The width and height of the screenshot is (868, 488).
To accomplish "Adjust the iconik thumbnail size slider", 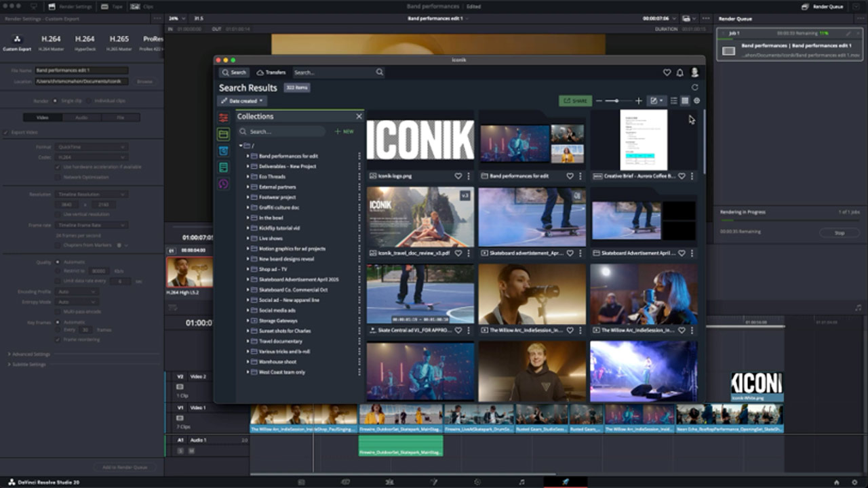I will [x=616, y=101].
